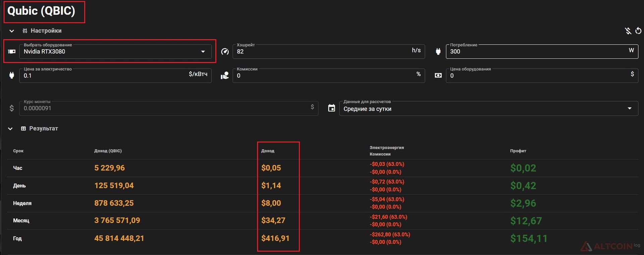Click the Неделя row label
Screen dimensions: 644x255
(22, 203)
